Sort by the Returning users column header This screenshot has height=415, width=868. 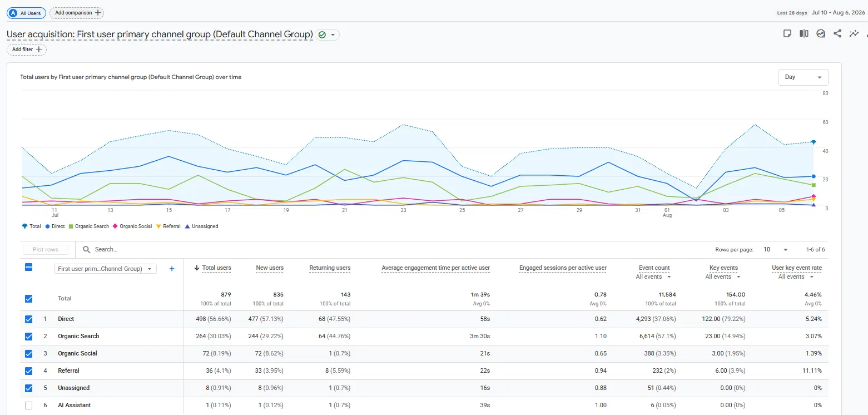pos(330,268)
